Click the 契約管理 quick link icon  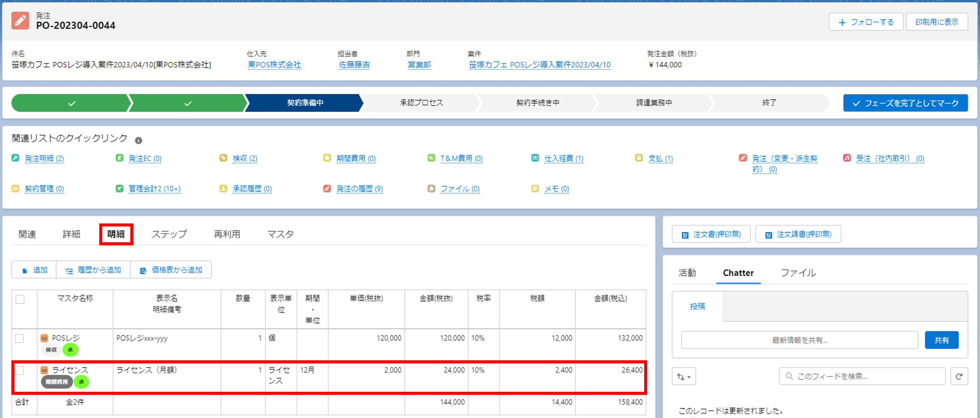[x=15, y=188]
